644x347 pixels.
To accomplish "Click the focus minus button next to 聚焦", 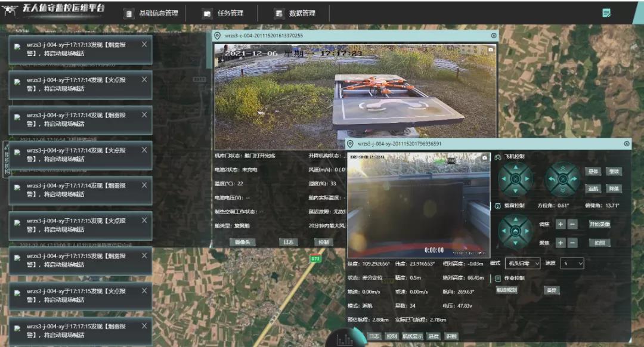I will (572, 243).
